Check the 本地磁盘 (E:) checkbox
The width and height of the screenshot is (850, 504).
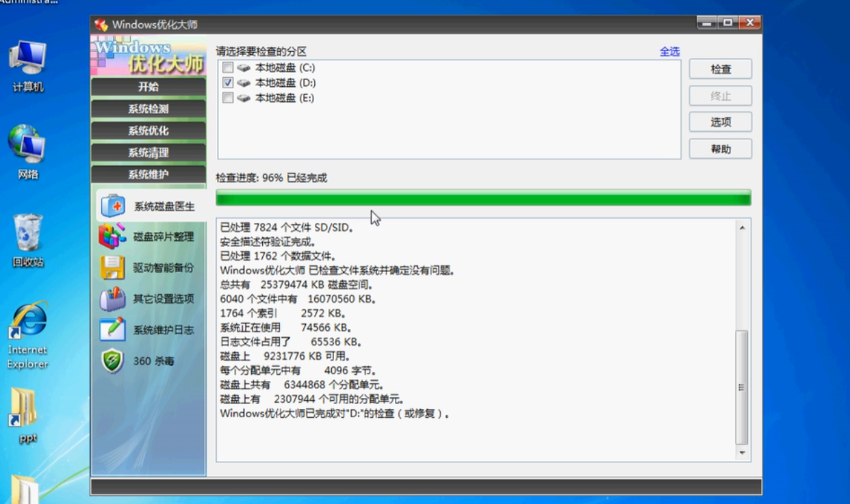[228, 98]
